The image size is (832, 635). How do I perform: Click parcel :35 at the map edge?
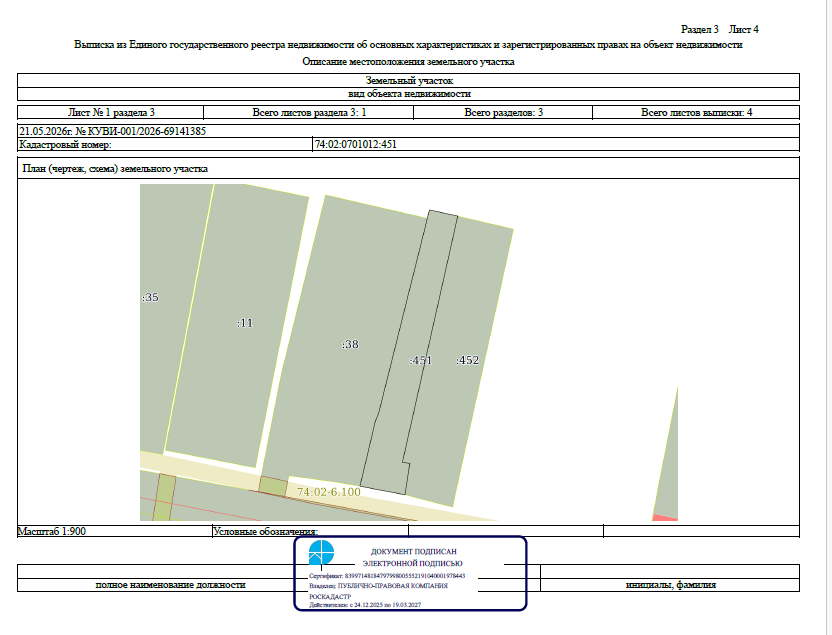click(x=150, y=297)
